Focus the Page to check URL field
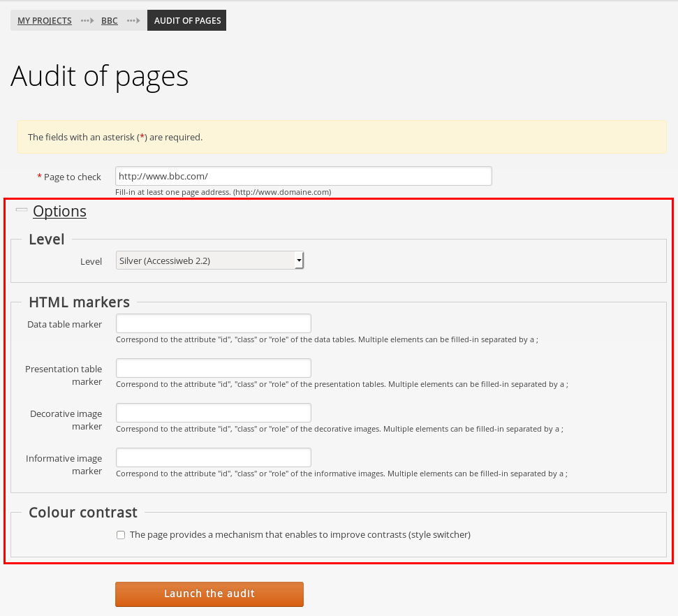678x616 pixels. (x=304, y=176)
